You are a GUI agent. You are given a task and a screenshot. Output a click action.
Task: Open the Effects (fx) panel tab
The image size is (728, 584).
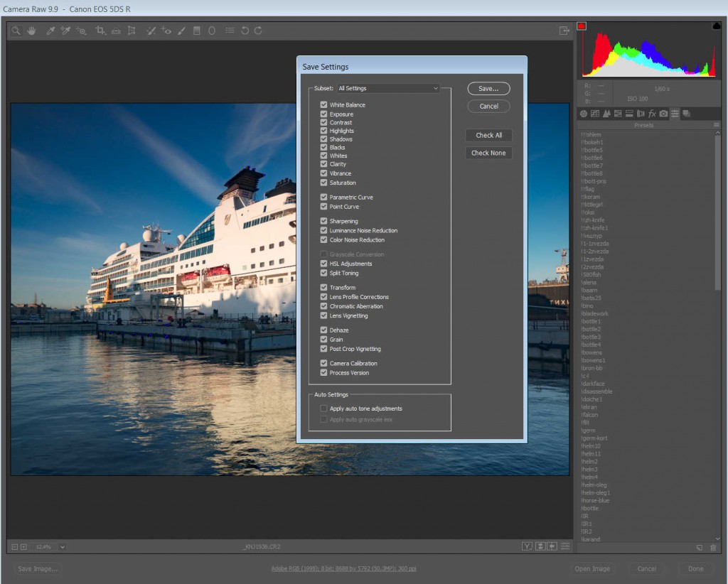[652, 114]
